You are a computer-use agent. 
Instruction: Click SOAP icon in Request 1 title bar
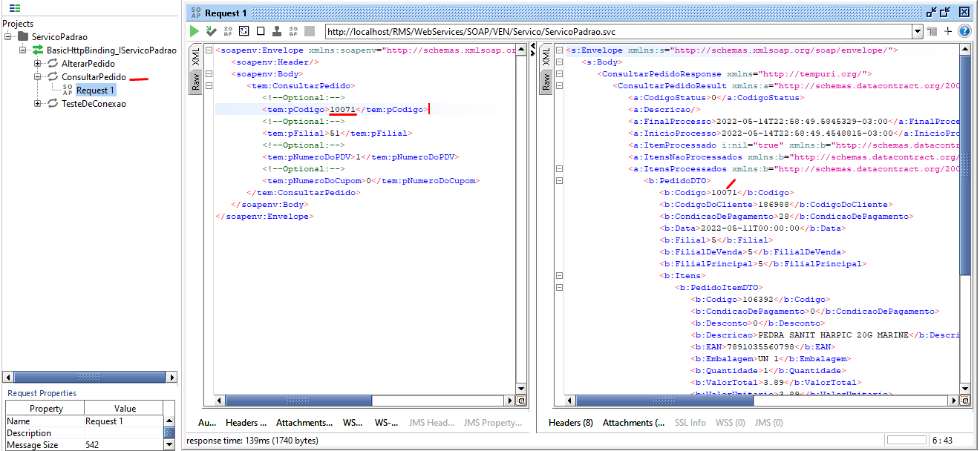pos(195,13)
